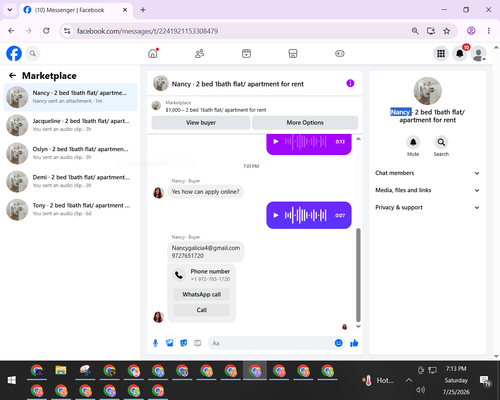The image size is (500, 400).
Task: Start a WhatsApp call
Action: (x=202, y=294)
